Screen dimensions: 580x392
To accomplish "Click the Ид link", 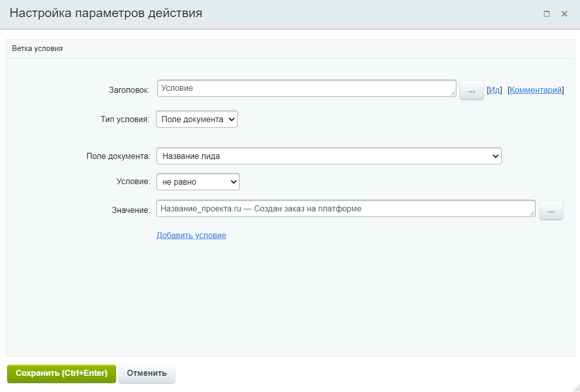I will point(494,90).
